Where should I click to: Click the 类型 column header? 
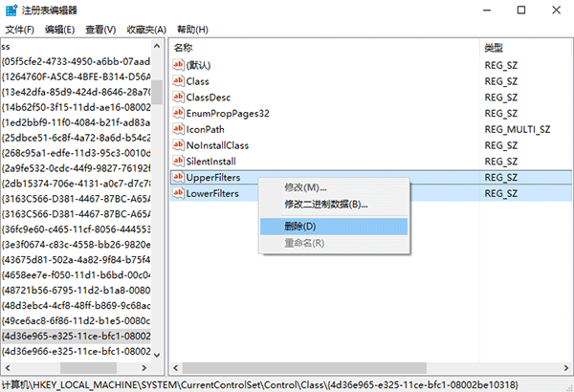494,47
